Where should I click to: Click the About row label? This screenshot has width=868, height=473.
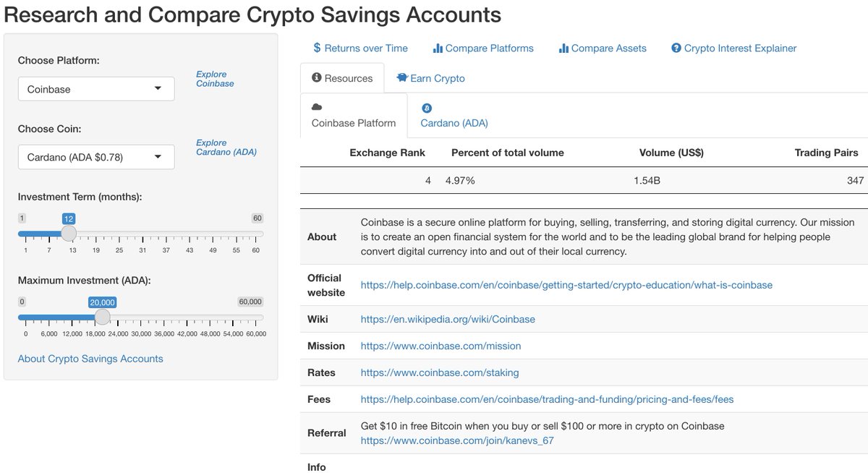tap(322, 236)
